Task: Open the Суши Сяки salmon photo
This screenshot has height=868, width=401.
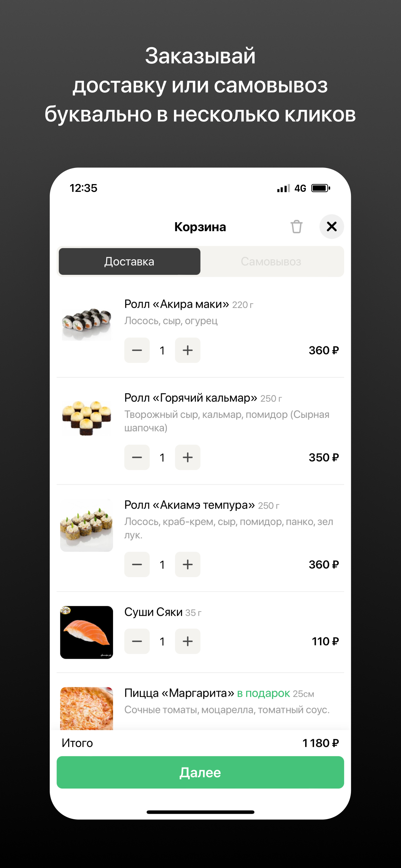Action: pyautogui.click(x=87, y=632)
